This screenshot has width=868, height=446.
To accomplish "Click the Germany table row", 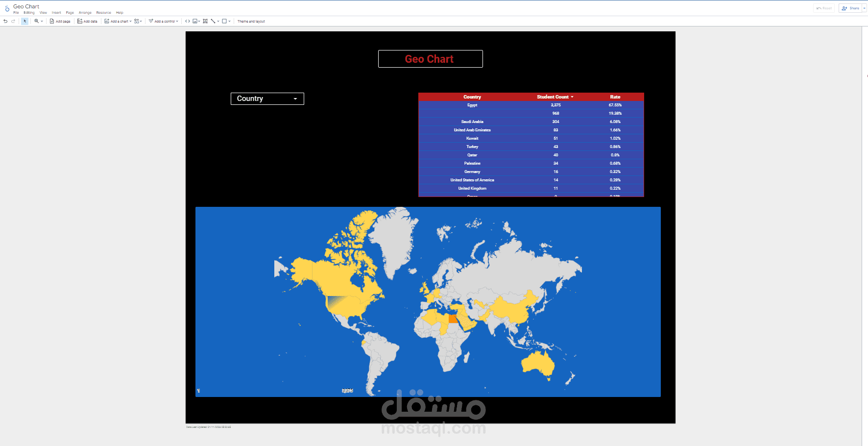I will pyautogui.click(x=531, y=172).
